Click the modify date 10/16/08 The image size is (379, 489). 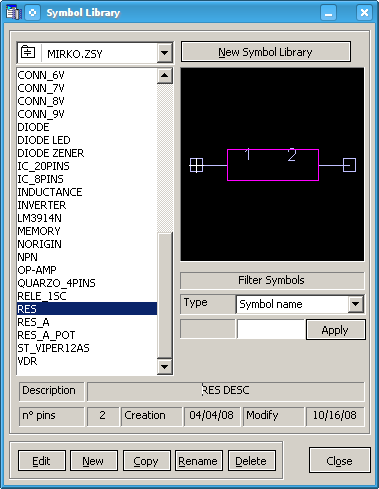335,416
